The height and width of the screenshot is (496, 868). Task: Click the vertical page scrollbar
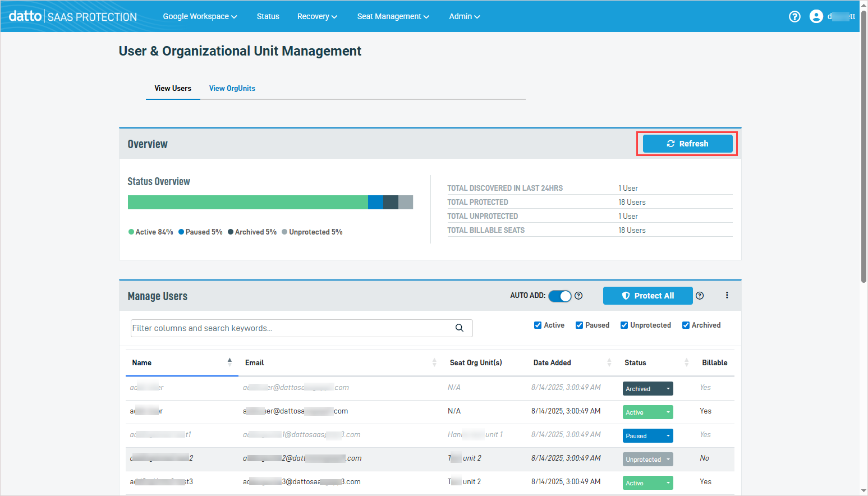(x=864, y=146)
